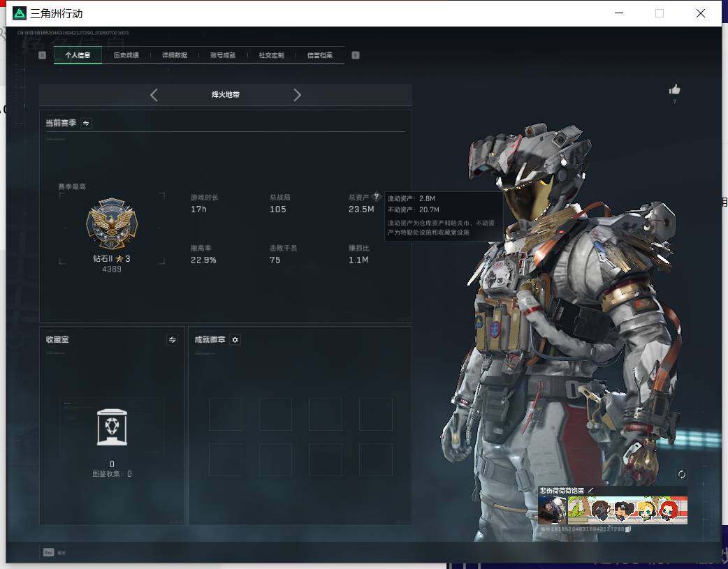The width and height of the screenshot is (728, 569).
Task: Click the rank score 4389
Action: (x=112, y=269)
